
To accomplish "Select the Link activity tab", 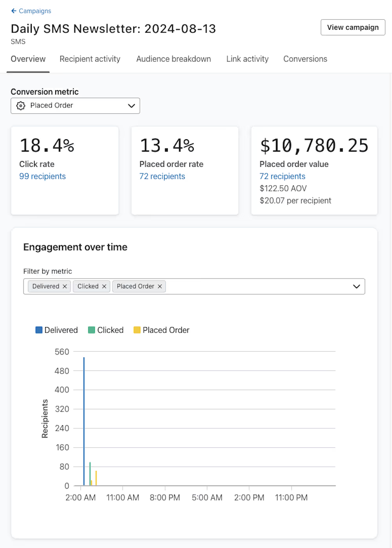I will [247, 59].
